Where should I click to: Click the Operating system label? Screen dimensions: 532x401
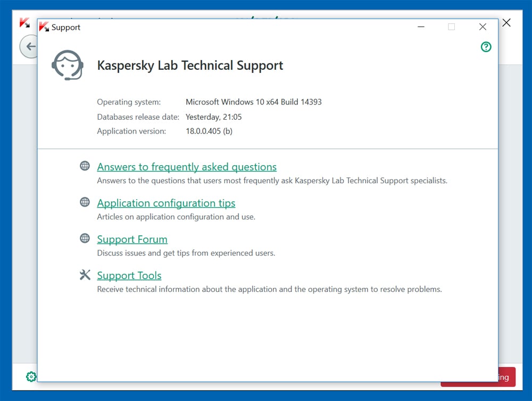(129, 102)
